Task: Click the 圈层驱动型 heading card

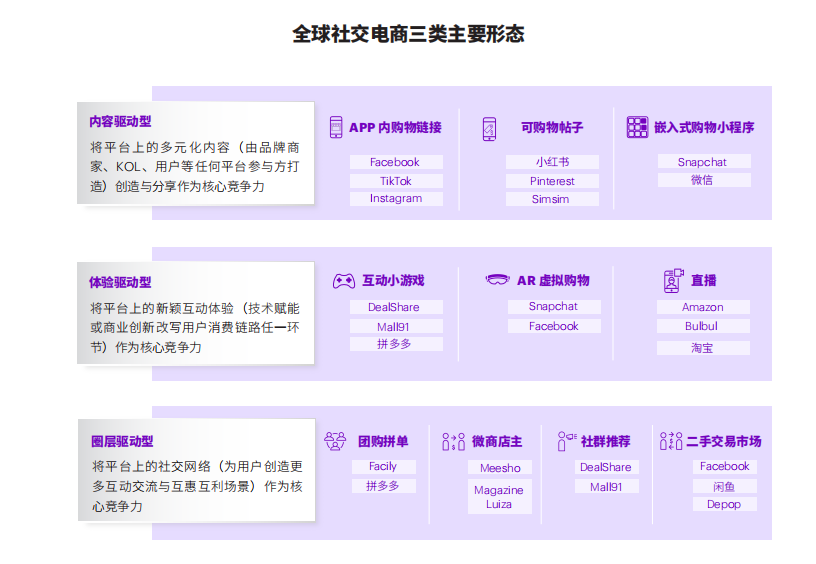Action: [196, 472]
